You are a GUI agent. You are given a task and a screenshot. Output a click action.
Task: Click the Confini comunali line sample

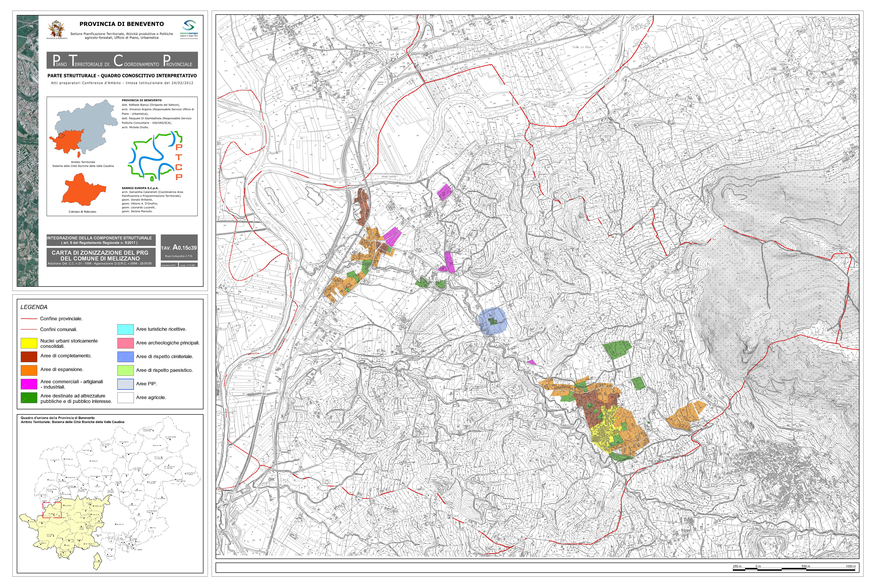[29, 329]
